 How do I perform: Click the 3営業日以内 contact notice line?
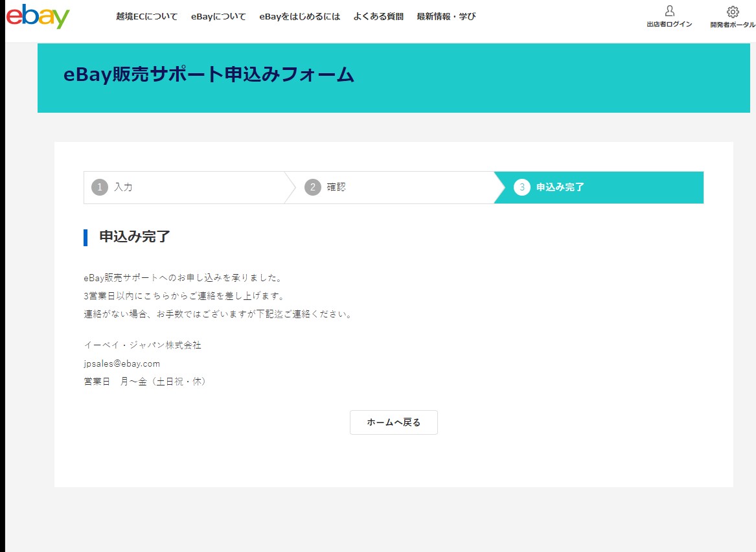[x=184, y=295]
